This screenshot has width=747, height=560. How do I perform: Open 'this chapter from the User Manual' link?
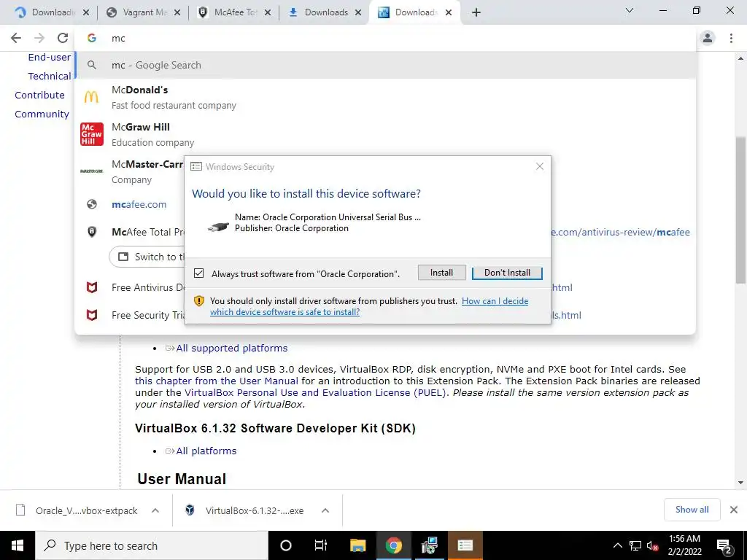[217, 381]
